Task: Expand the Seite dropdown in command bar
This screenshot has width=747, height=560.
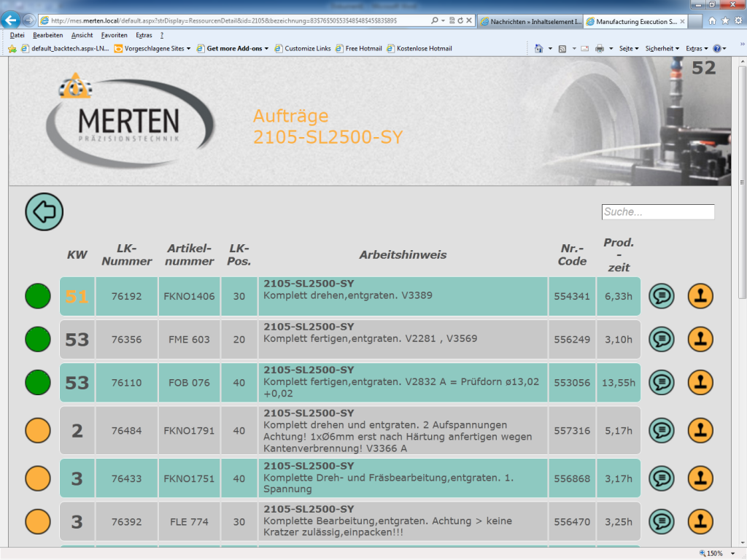Action: (628, 49)
